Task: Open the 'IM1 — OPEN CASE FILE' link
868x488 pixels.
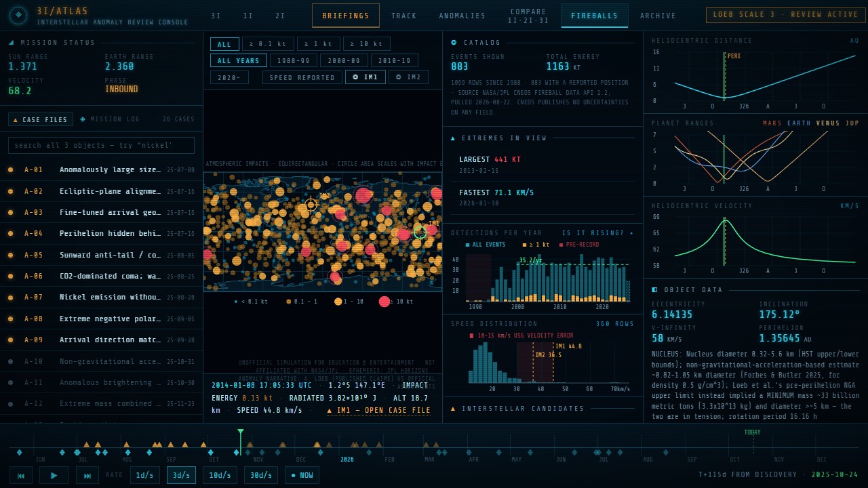Action: (378, 411)
